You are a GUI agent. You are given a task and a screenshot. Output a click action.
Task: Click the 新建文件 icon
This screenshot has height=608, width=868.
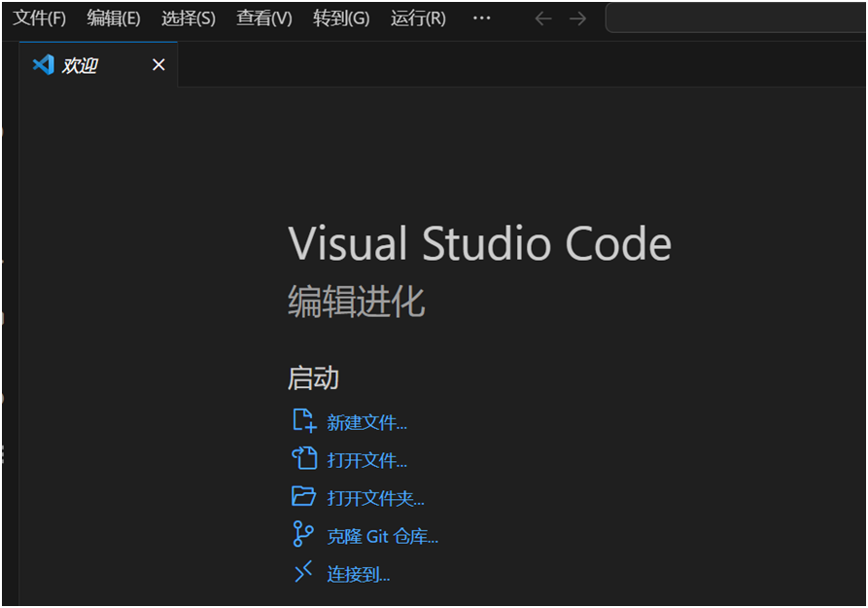(304, 420)
